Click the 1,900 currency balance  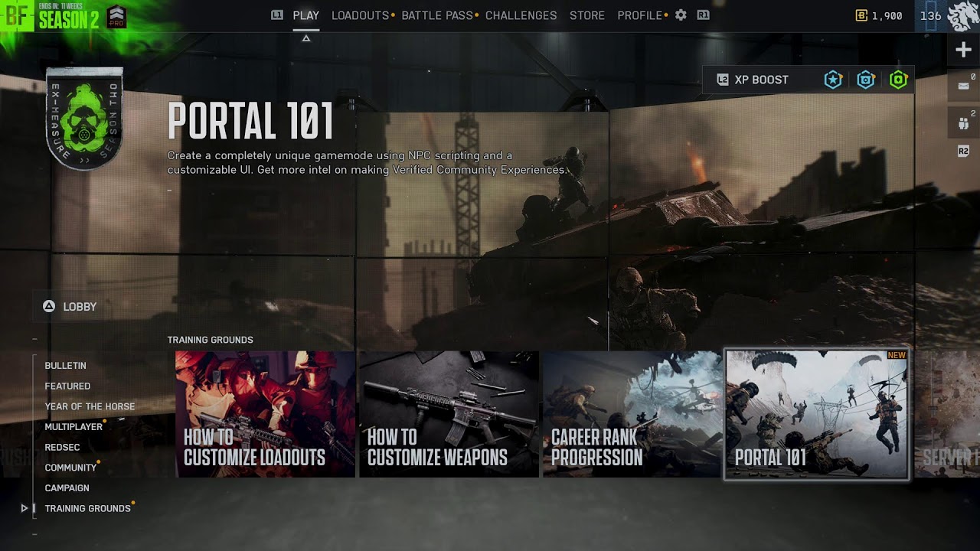coord(887,15)
